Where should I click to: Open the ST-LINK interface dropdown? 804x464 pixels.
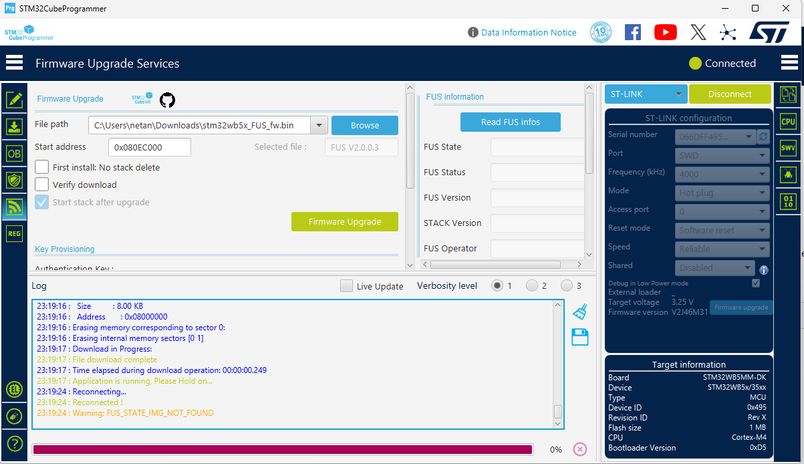pos(646,94)
